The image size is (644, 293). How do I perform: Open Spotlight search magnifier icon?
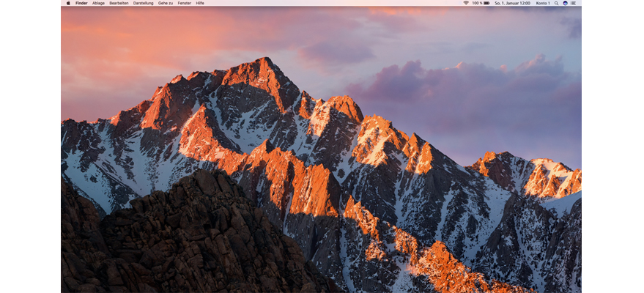(557, 3)
